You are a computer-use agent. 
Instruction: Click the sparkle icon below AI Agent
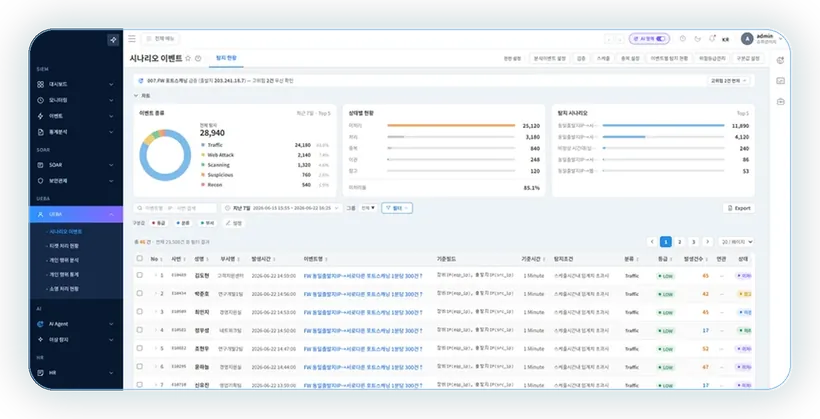pos(40,340)
